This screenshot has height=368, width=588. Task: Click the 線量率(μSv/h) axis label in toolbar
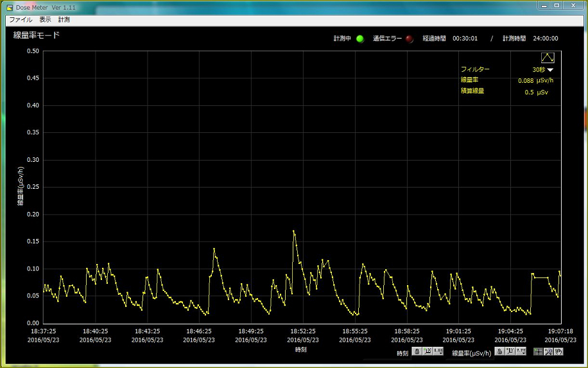(x=471, y=353)
